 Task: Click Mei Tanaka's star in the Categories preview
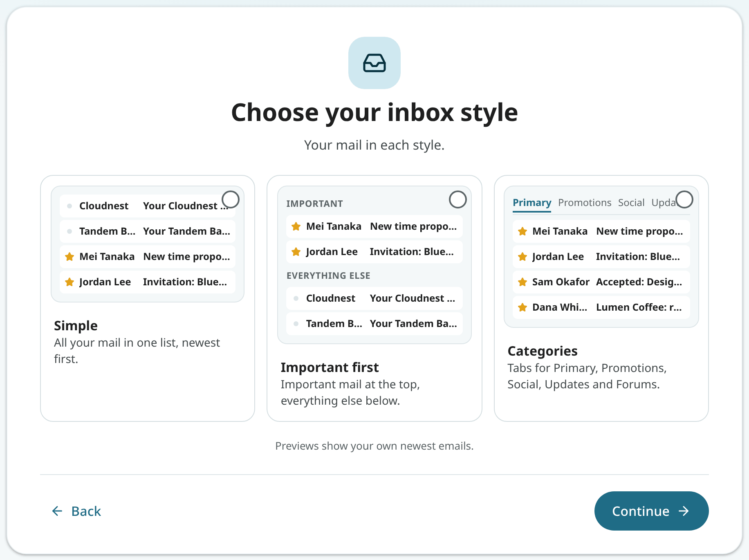click(523, 231)
